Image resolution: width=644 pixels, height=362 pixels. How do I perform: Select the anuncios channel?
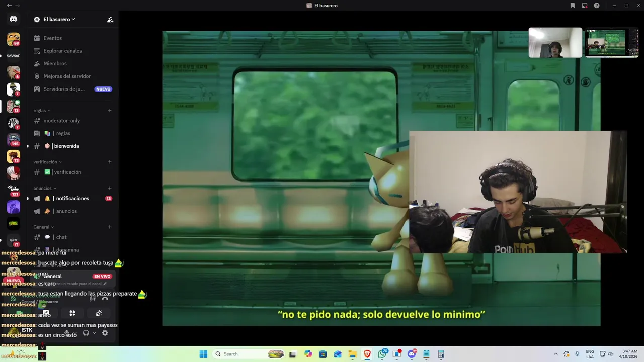(x=73, y=211)
